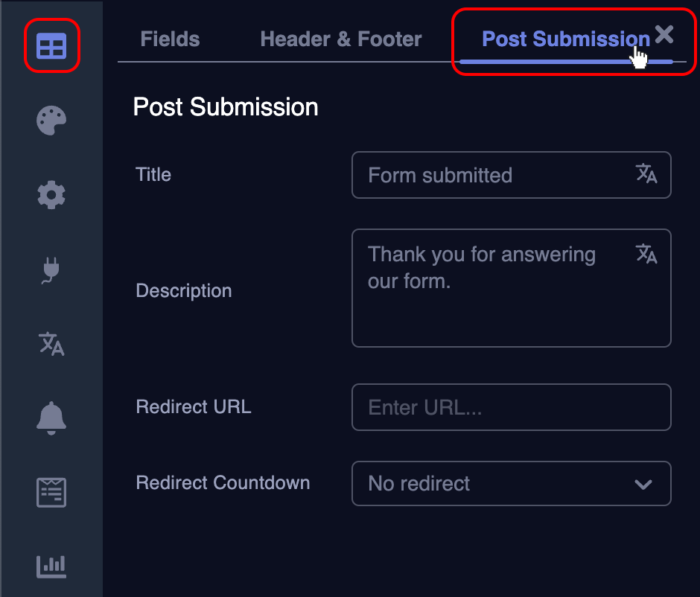Open form settings via the gear icon
This screenshot has height=597, width=700.
point(51,194)
